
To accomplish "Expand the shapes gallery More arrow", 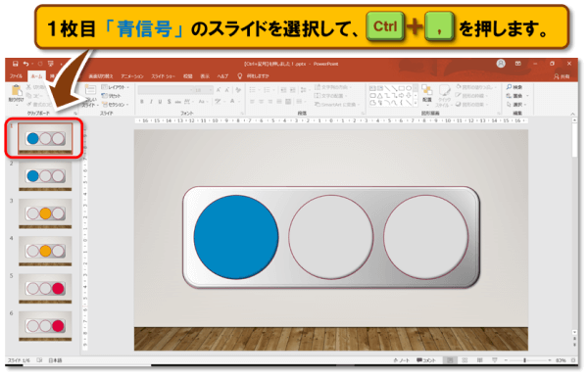I will (416, 104).
